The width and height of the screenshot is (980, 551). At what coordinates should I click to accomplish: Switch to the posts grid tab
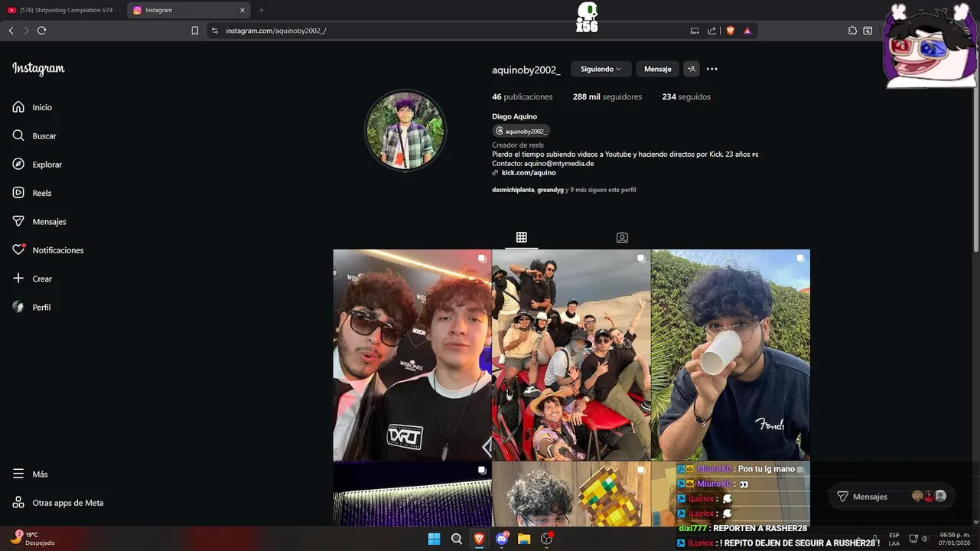click(x=521, y=237)
